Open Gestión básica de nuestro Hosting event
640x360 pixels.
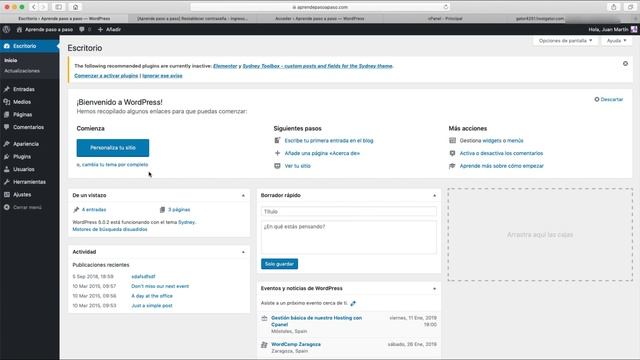coord(316,321)
